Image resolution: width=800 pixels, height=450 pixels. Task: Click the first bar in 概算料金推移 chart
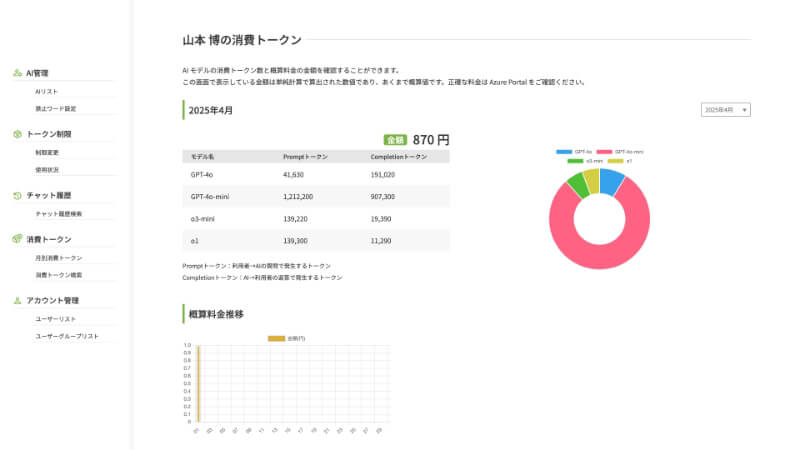point(198,384)
